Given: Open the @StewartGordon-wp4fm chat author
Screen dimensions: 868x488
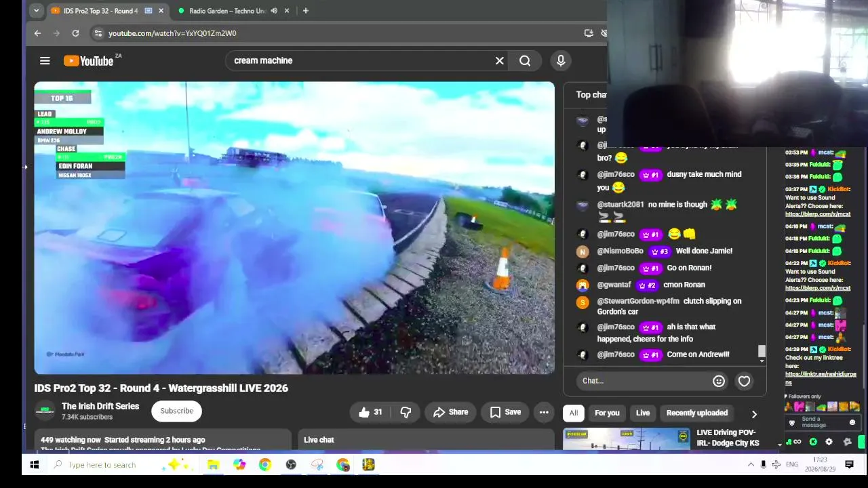Looking at the screenshot, I should 638,301.
